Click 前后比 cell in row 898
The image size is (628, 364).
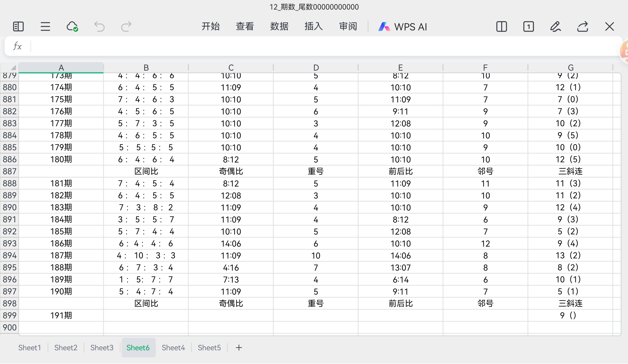point(401,304)
